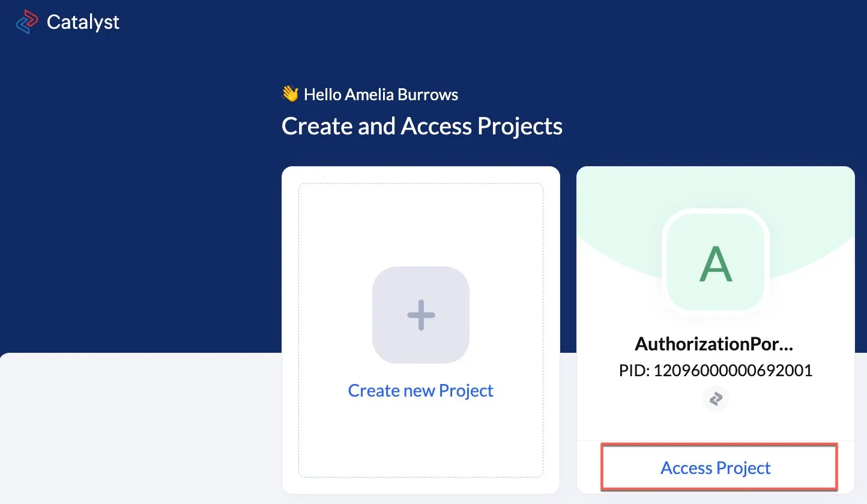Select the Amelia Burrows name in greeting
Viewport: 867px width, 504px height.
pos(402,95)
